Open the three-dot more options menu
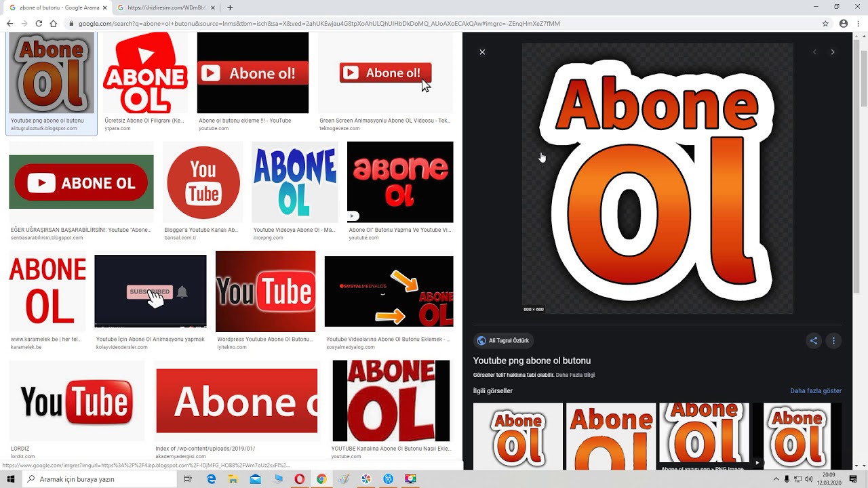Screen dimensions: 868x488 833,341
